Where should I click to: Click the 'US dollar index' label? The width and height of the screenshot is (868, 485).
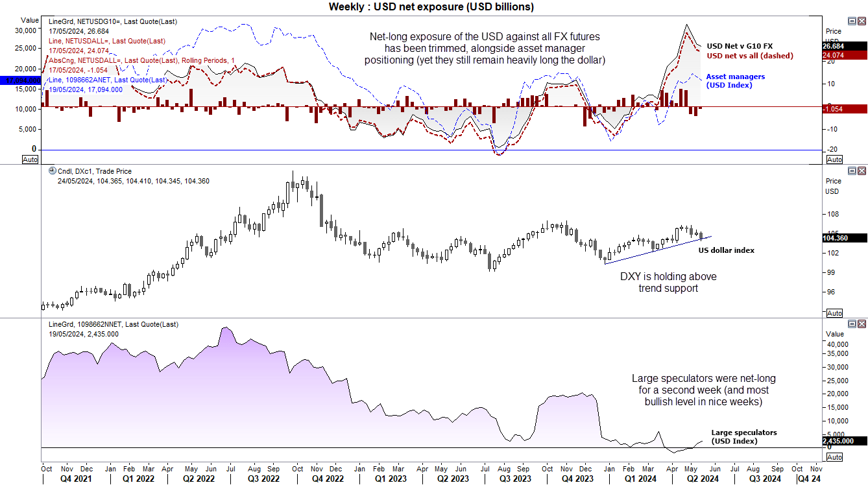pyautogui.click(x=726, y=250)
